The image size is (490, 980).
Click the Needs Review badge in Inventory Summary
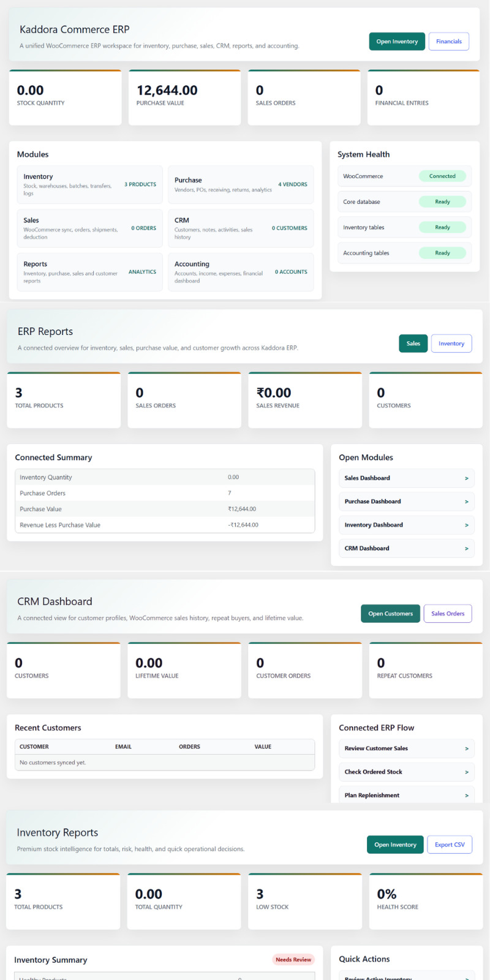pos(293,960)
